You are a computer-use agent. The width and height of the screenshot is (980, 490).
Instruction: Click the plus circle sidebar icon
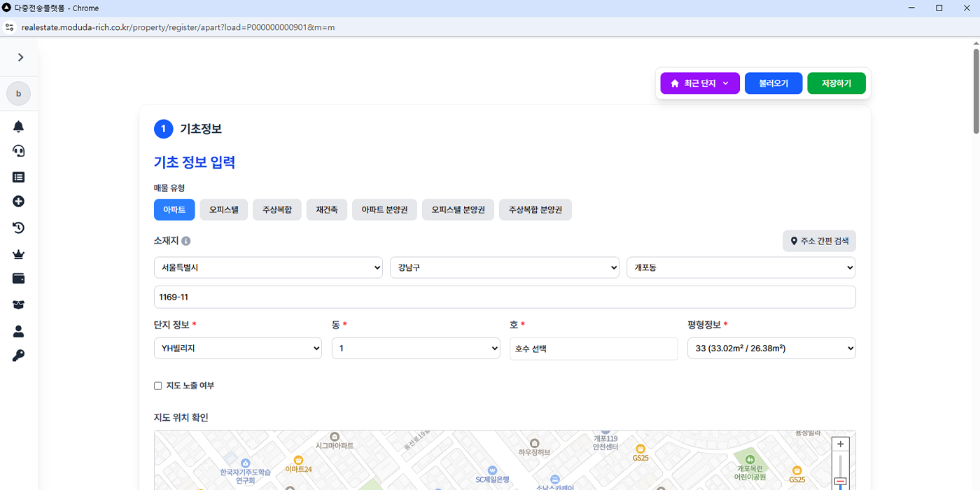[19, 202]
